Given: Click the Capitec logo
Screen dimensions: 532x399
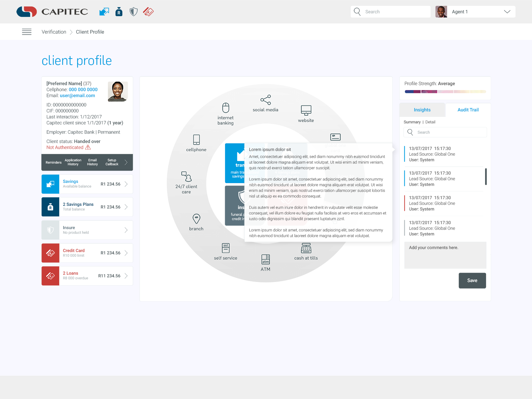Looking at the screenshot, I should [52, 12].
